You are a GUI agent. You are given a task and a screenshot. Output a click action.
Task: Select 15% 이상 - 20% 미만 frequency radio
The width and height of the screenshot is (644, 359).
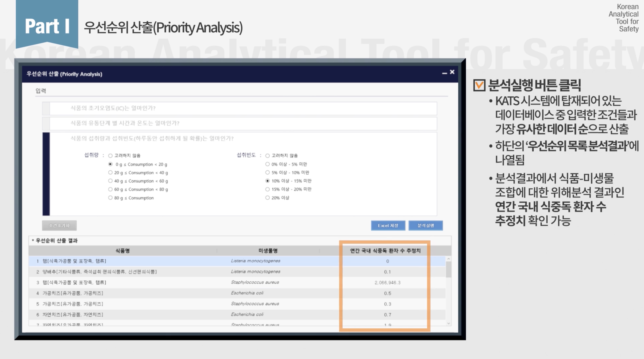[267, 189]
